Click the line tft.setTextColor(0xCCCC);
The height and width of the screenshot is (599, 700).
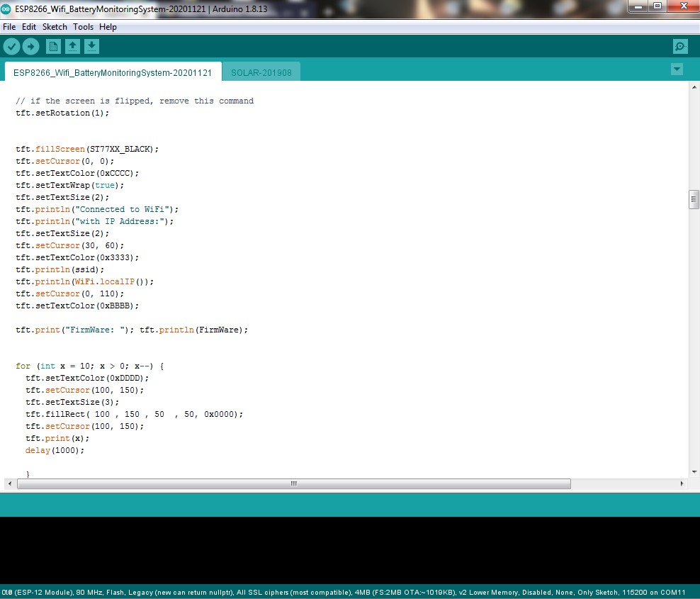pyautogui.click(x=77, y=173)
